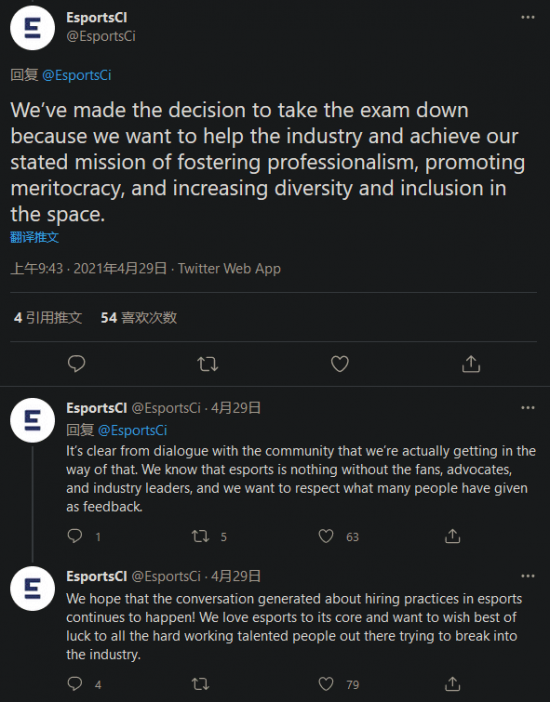Click the 翻译推文 translate tweet link

pyautogui.click(x=34, y=237)
